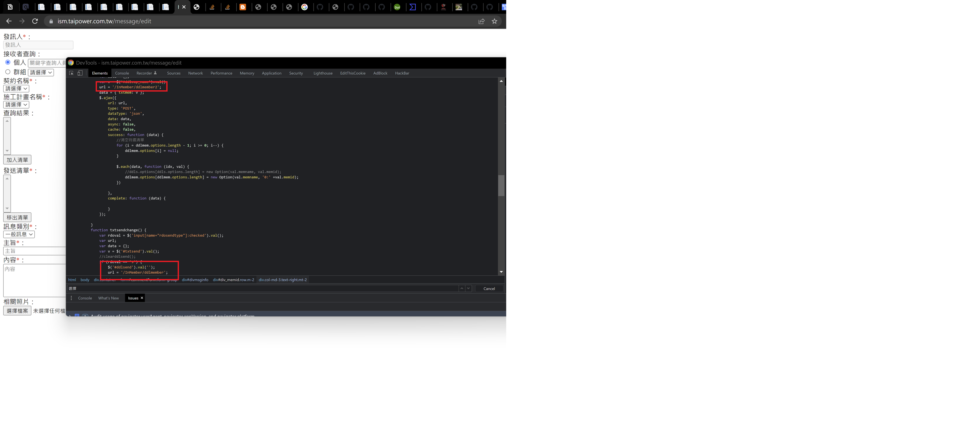Open the tab with the landscape photo favicon

pos(459,7)
